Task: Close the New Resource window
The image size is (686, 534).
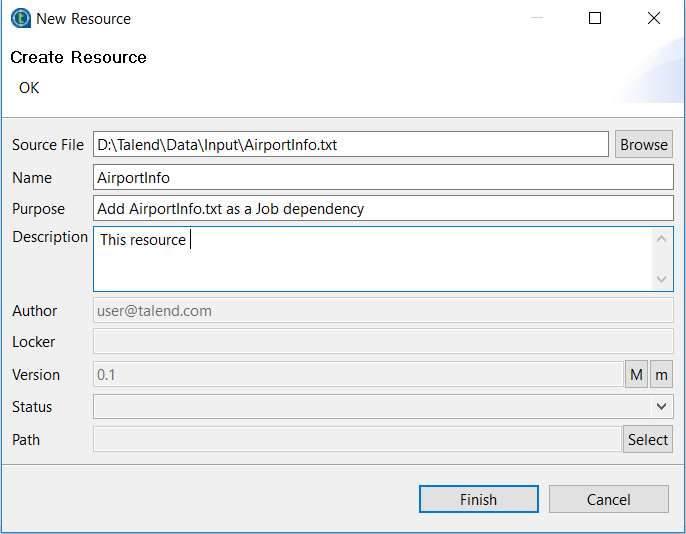Action: coord(653,18)
